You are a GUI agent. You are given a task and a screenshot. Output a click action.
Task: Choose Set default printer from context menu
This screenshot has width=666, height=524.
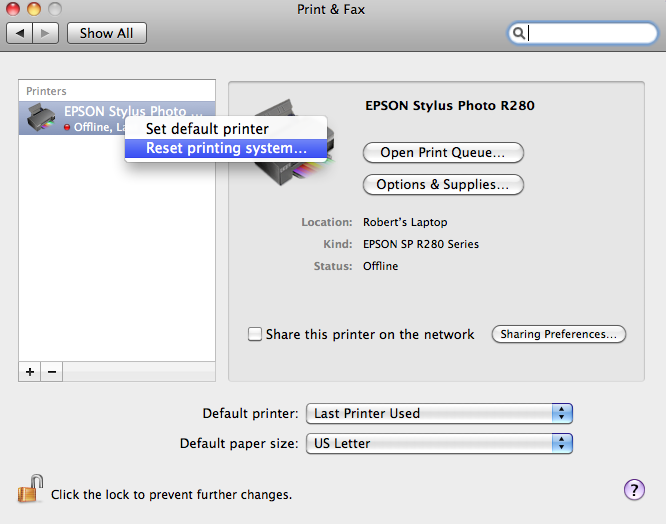point(207,129)
